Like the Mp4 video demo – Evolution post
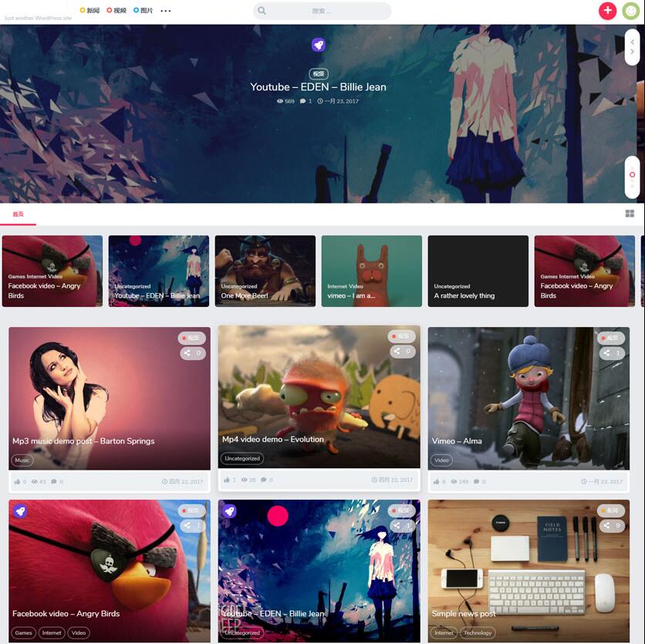 (227, 480)
